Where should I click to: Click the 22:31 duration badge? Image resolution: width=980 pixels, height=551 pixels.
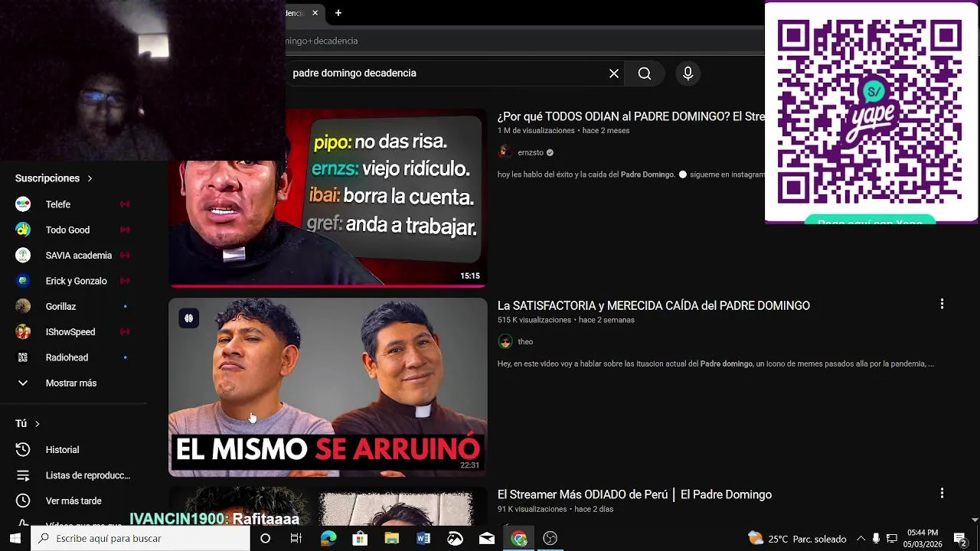point(470,465)
